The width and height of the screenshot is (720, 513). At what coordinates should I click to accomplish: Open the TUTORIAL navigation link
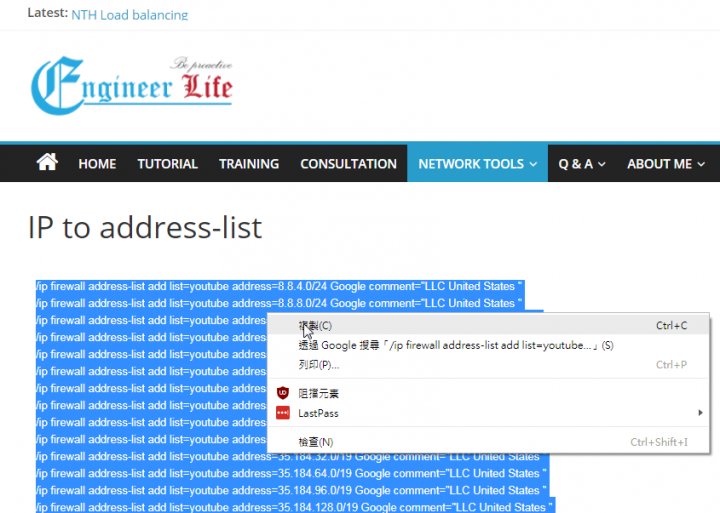point(168,164)
